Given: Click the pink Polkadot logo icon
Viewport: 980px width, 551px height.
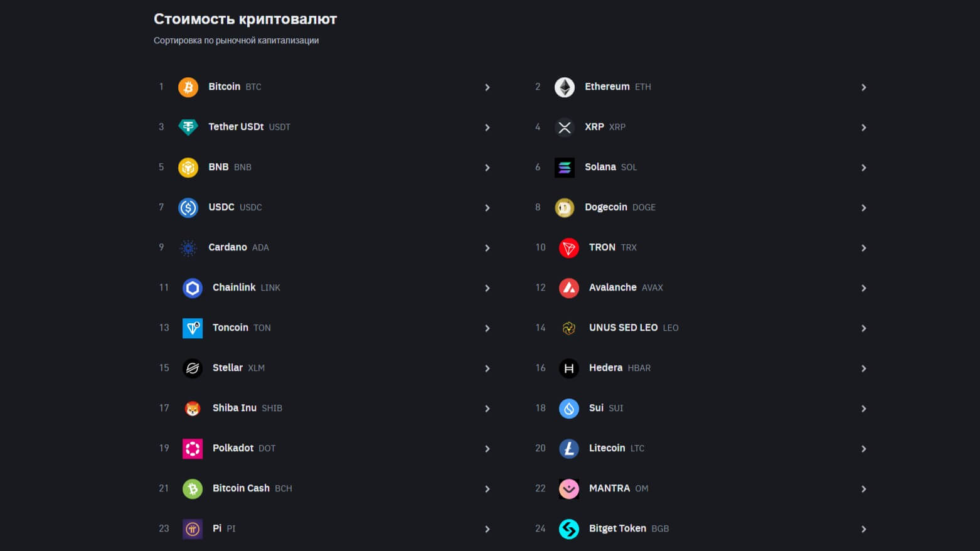Looking at the screenshot, I should 193,449.
